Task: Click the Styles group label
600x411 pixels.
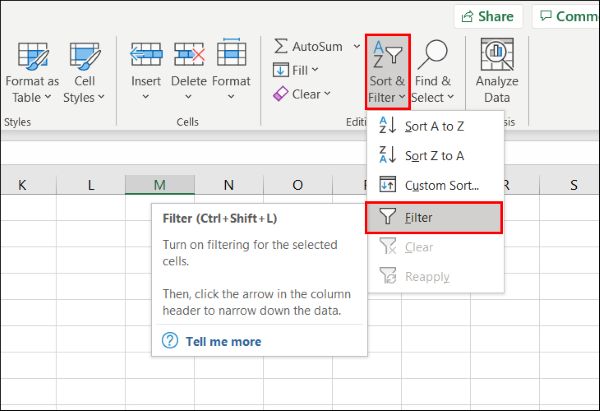Action: 17,122
